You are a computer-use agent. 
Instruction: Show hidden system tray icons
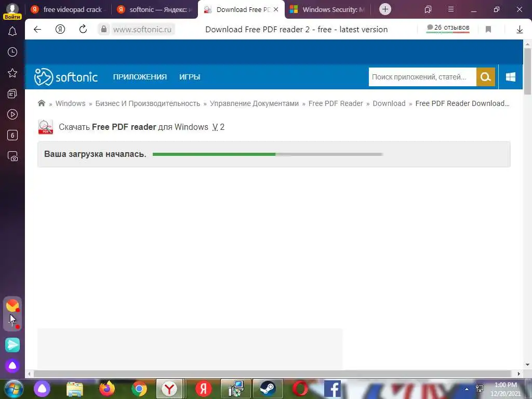click(x=467, y=389)
